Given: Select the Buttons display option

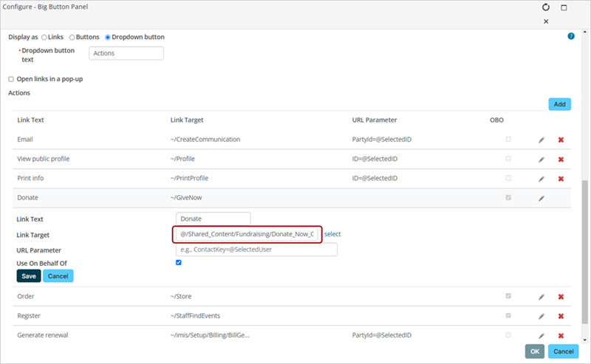Looking at the screenshot, I should (x=72, y=38).
